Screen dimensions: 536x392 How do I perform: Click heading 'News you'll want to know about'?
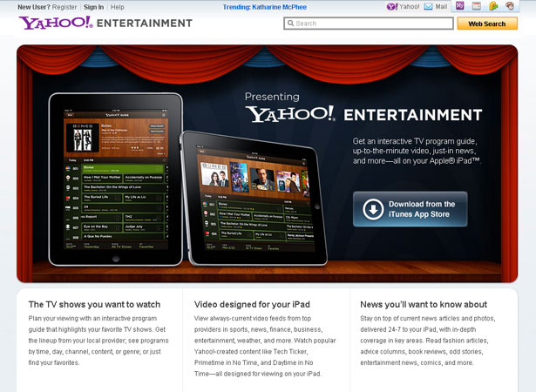(424, 305)
